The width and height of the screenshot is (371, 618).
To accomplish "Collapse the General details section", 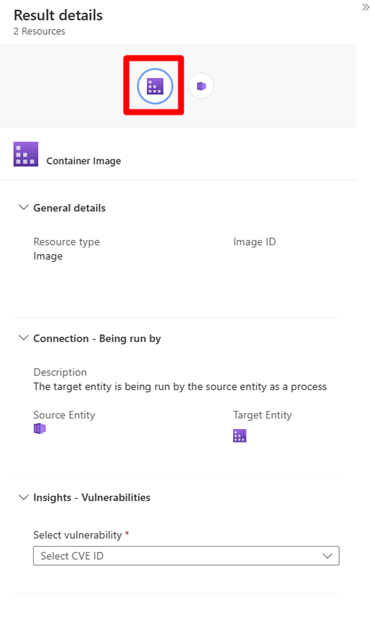I will click(24, 207).
